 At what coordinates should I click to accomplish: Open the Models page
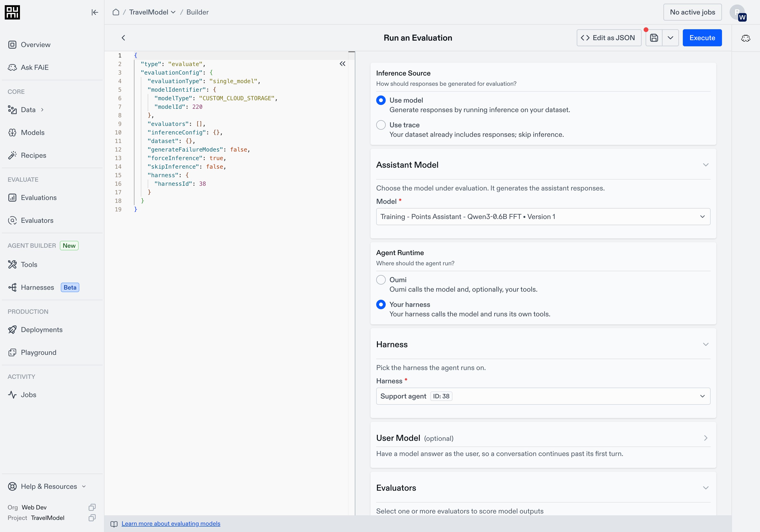click(52, 133)
